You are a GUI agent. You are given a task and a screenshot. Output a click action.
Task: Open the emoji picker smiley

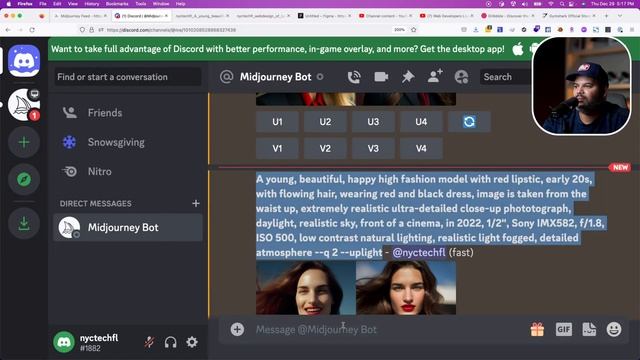pos(614,329)
